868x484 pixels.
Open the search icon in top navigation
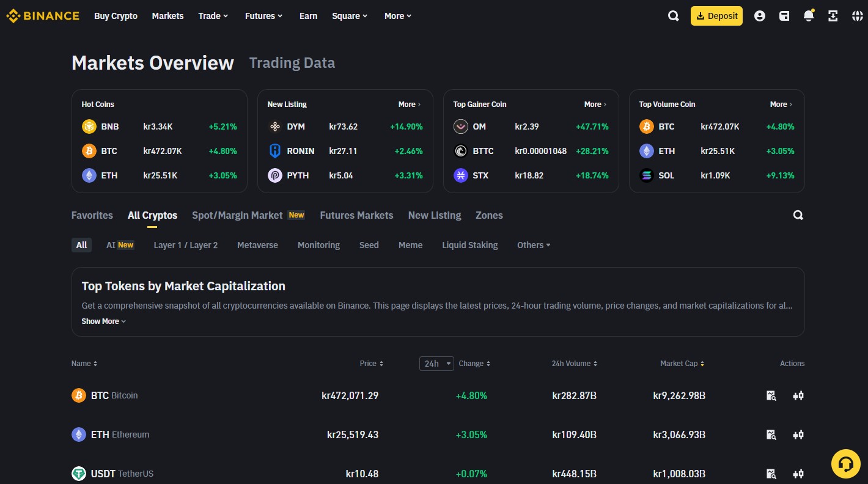[x=674, y=16]
